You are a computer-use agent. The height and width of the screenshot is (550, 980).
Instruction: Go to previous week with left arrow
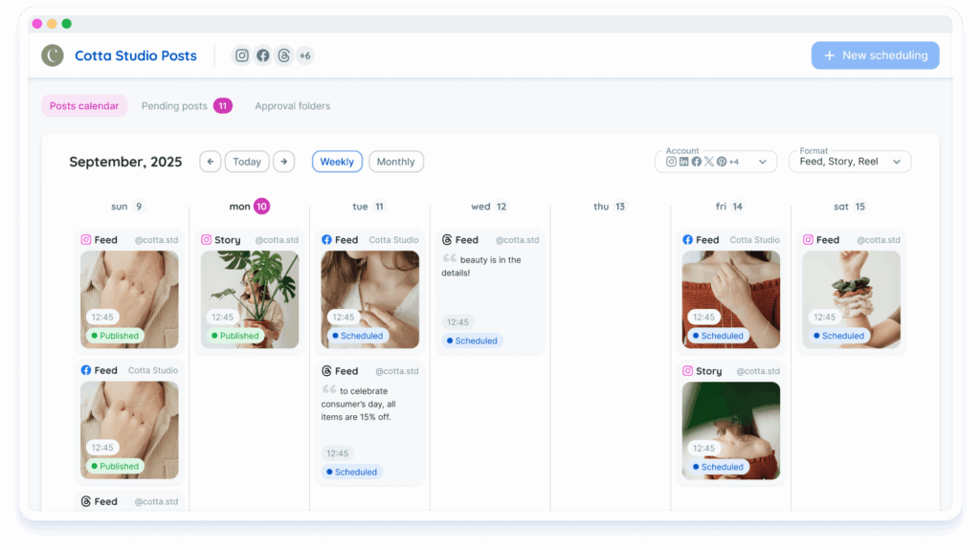211,162
